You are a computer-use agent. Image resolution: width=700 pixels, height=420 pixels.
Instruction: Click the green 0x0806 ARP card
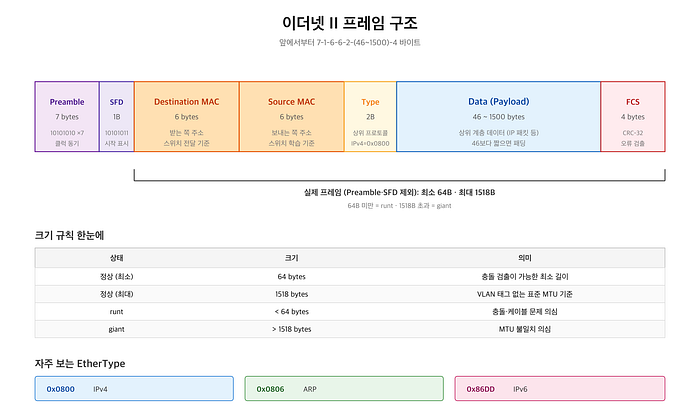click(344, 388)
